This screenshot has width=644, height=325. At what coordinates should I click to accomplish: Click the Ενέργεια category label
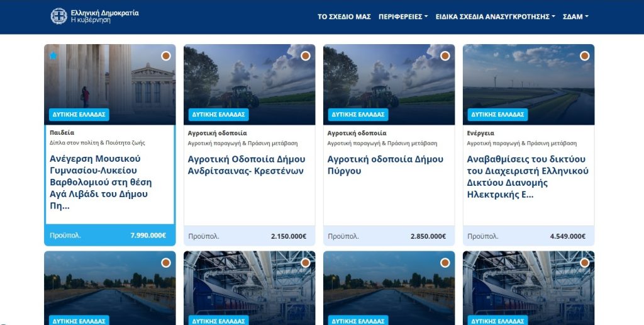(x=480, y=134)
